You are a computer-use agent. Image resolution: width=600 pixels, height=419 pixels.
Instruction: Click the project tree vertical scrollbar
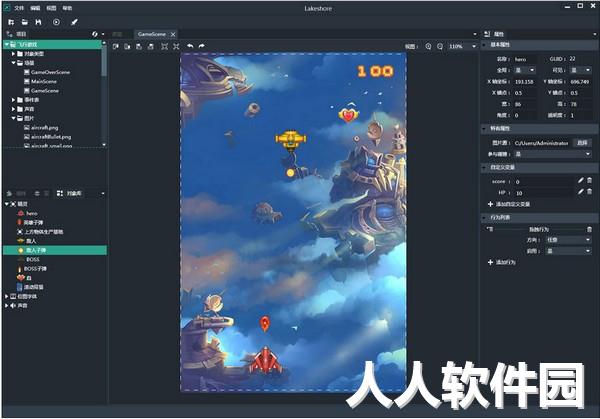point(104,61)
